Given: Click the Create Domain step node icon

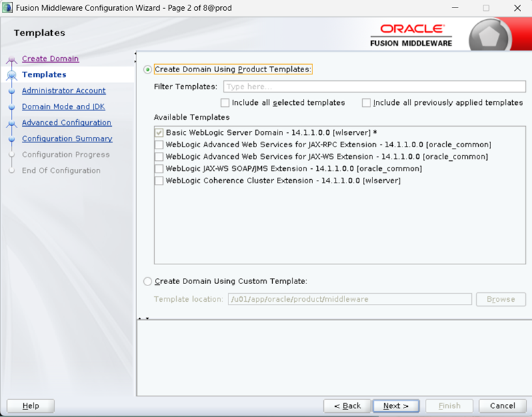Looking at the screenshot, I should click(x=12, y=60).
